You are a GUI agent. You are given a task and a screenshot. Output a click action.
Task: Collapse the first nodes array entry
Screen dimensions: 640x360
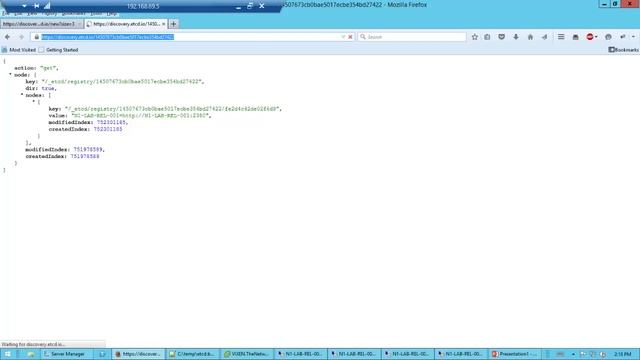pyautogui.click(x=33, y=101)
